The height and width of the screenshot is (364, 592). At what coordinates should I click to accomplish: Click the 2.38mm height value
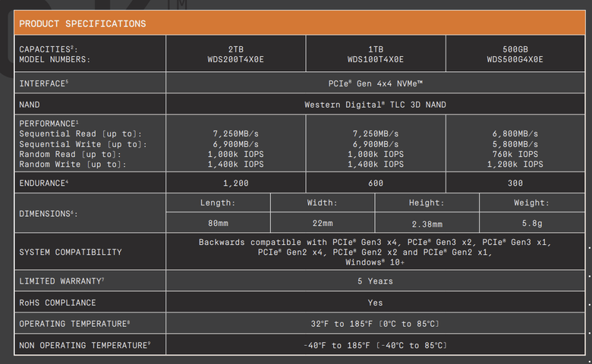point(427,224)
